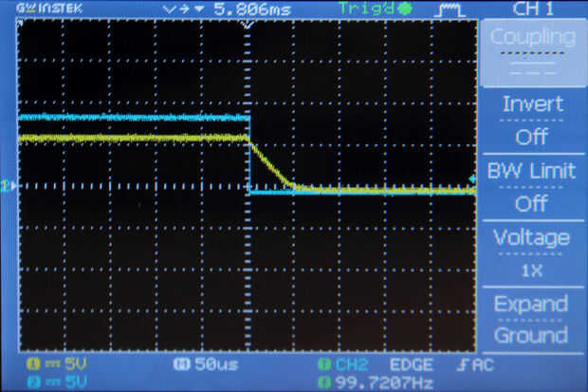Click the trigger source icon beside CH2
Screen dimensions: 588x392
tap(324, 364)
